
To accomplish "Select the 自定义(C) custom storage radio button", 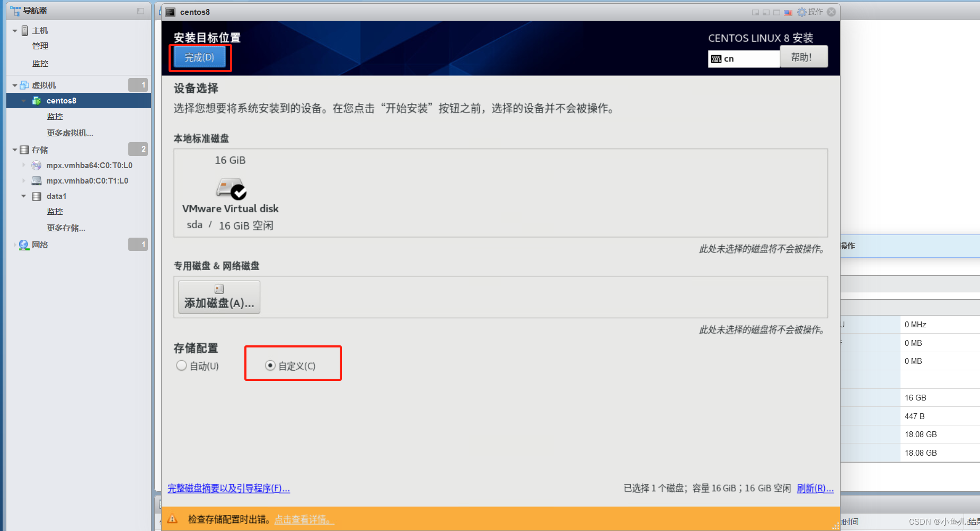I will pos(270,365).
